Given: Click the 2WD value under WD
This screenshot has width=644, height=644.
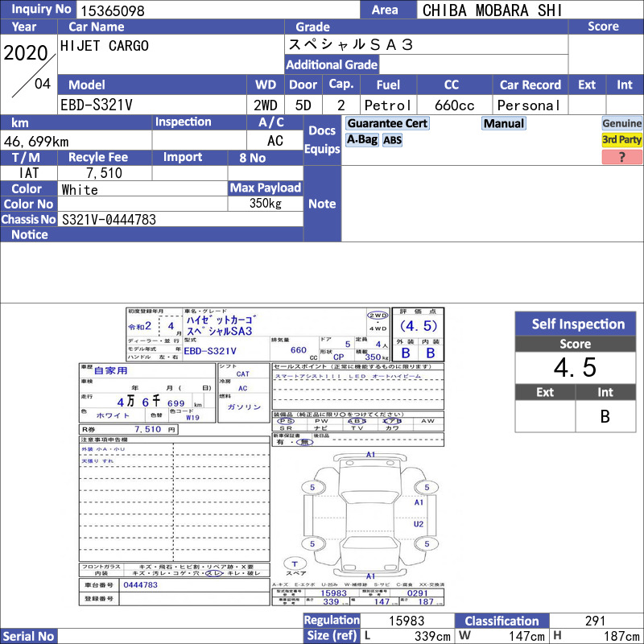Looking at the screenshot, I should [x=266, y=105].
